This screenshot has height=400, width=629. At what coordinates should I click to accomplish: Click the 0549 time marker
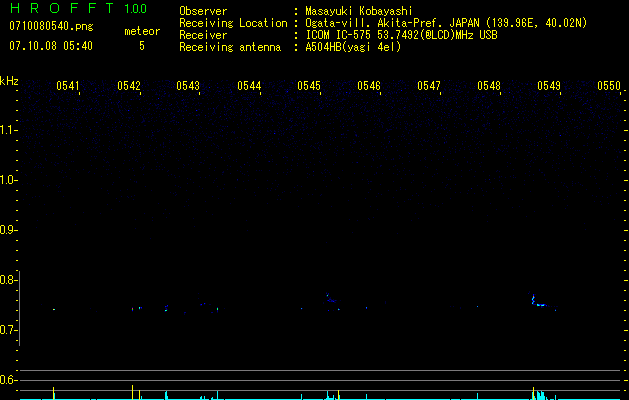(x=549, y=86)
